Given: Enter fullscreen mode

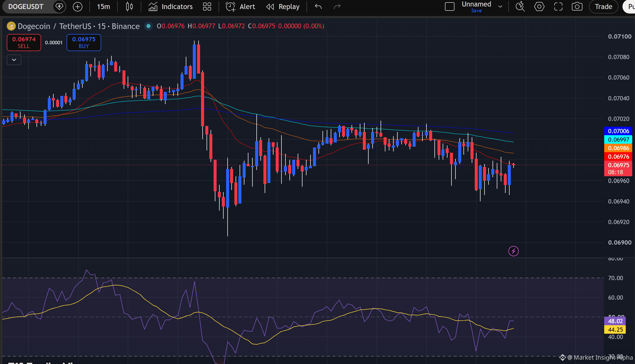Looking at the screenshot, I should pos(558,7).
